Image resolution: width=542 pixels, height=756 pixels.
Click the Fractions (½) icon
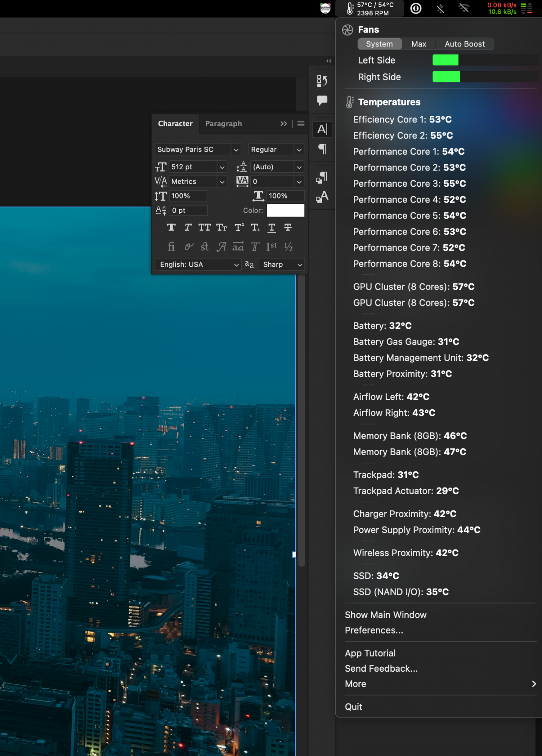(288, 247)
